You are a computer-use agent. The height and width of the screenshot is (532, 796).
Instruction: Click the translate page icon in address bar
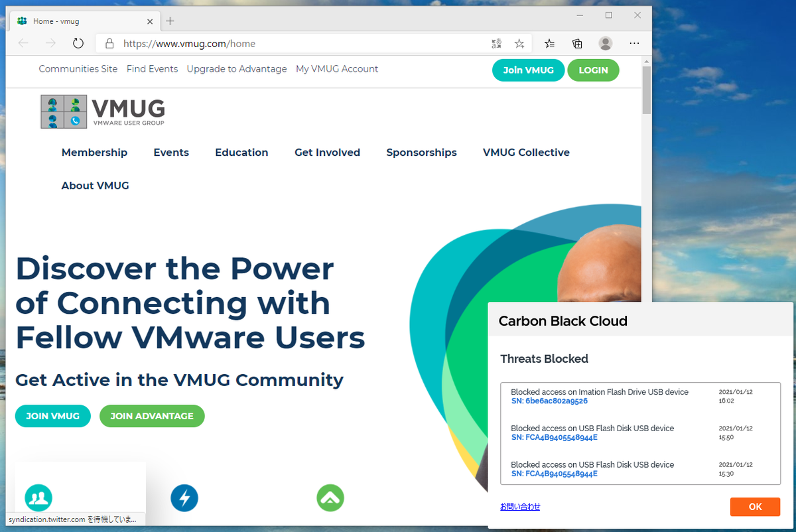point(497,44)
